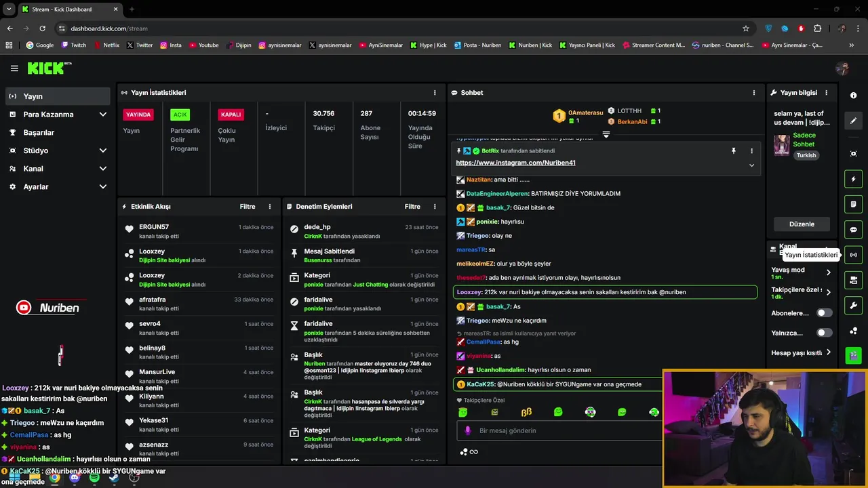Screen dimensions: 868x488
Task: Open the lightning bolt activity widget icon
Action: (x=853, y=179)
